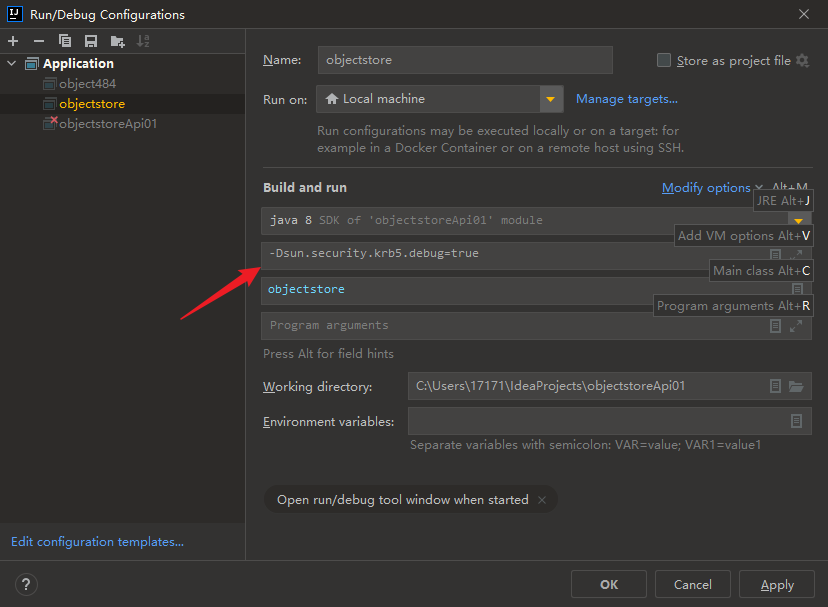
Task: Click the Manage targets link
Action: [x=627, y=99]
